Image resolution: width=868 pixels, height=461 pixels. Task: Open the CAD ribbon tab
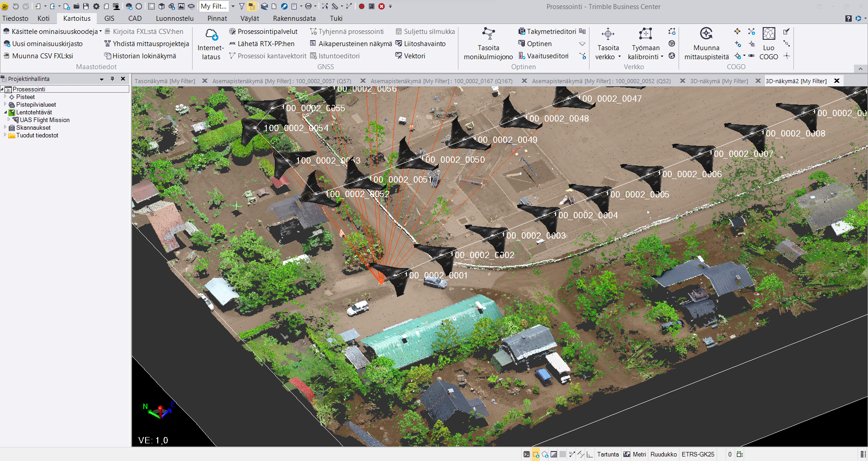(x=135, y=19)
